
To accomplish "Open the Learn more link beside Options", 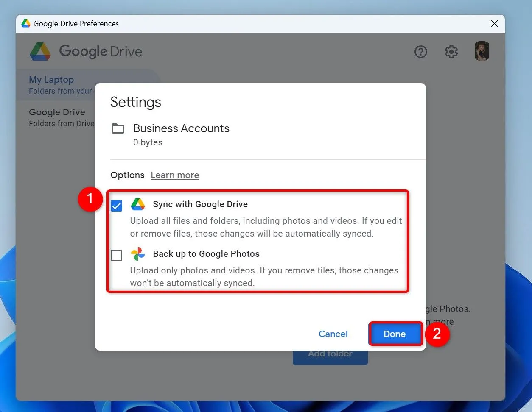I will [175, 175].
